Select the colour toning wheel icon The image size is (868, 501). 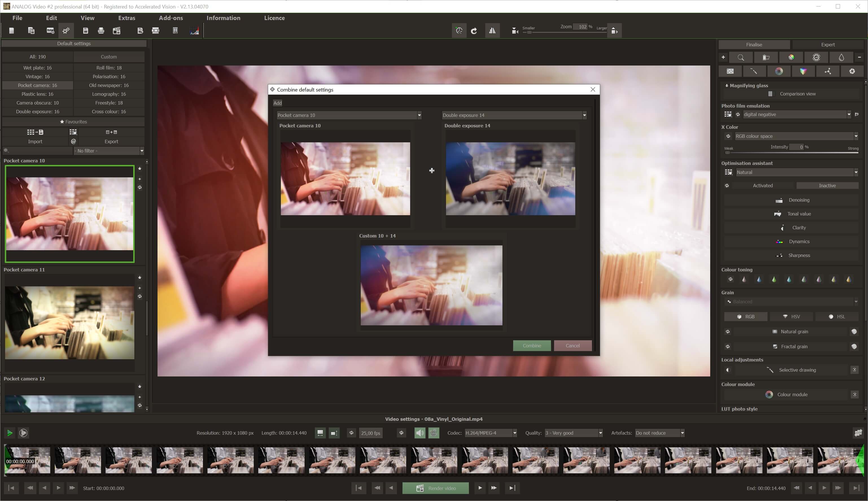tap(778, 71)
